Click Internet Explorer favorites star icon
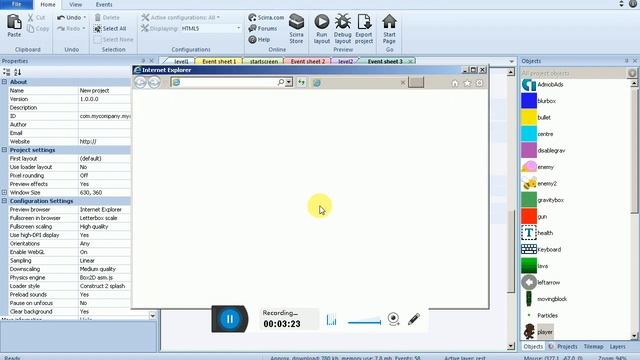The height and width of the screenshot is (360, 640). click(x=467, y=83)
